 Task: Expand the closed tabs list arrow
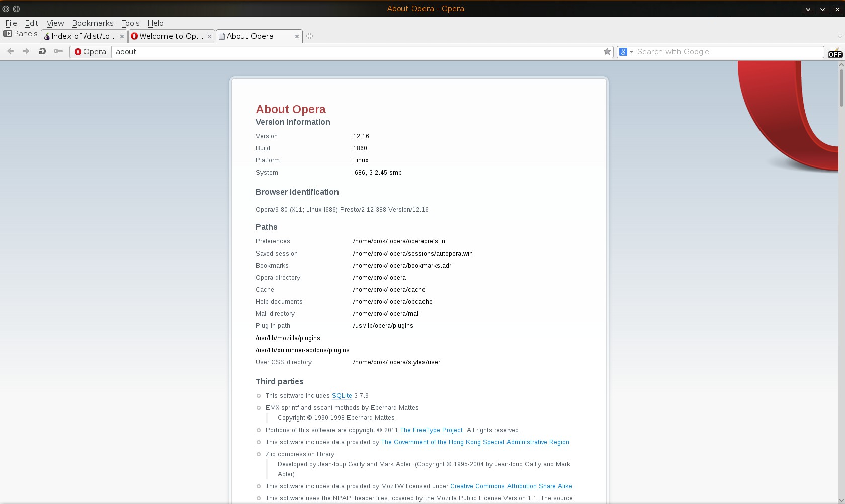pyautogui.click(x=839, y=36)
